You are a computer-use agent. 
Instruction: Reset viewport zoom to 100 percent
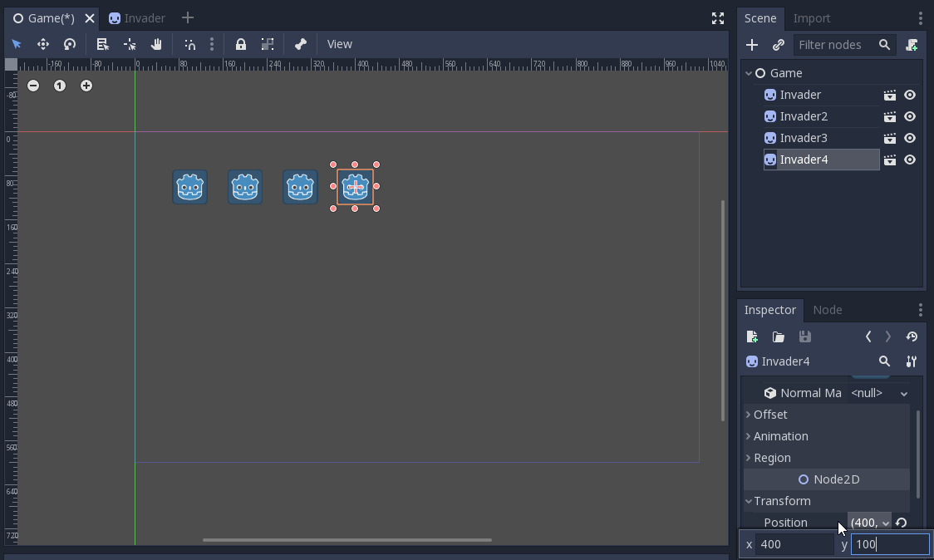click(x=60, y=86)
